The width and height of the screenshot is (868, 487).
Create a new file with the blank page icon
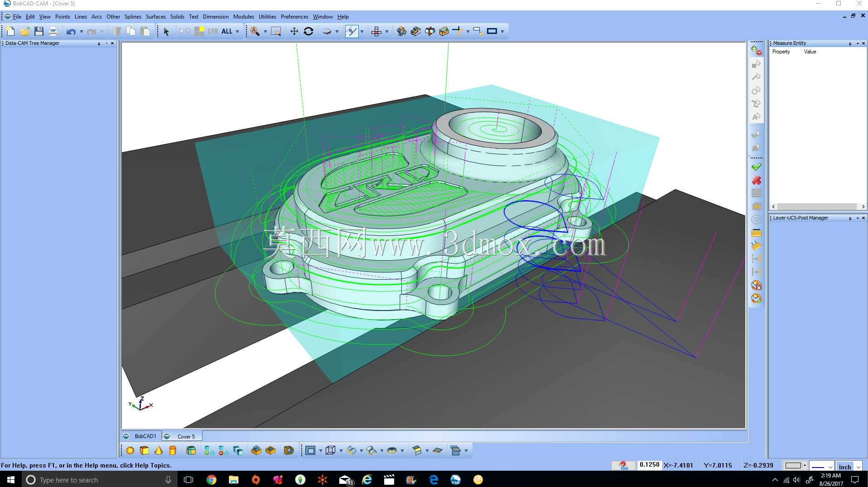pyautogui.click(x=10, y=31)
